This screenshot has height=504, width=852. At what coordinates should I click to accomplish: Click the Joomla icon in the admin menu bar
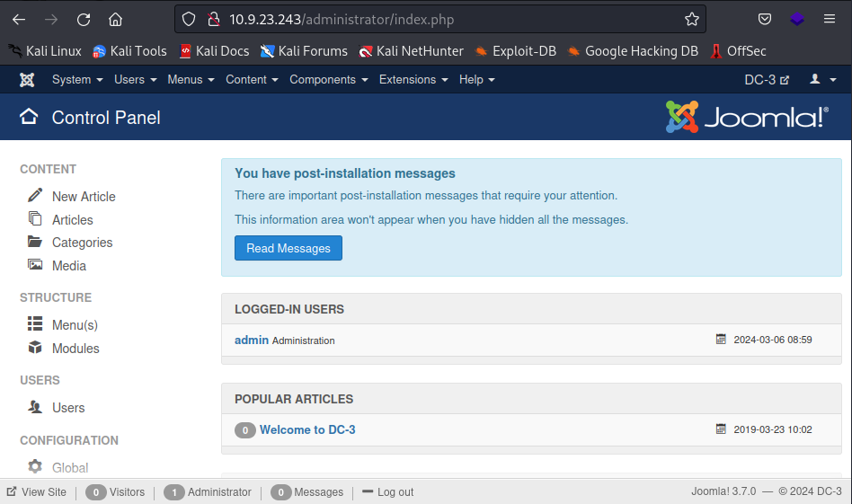pyautogui.click(x=27, y=80)
